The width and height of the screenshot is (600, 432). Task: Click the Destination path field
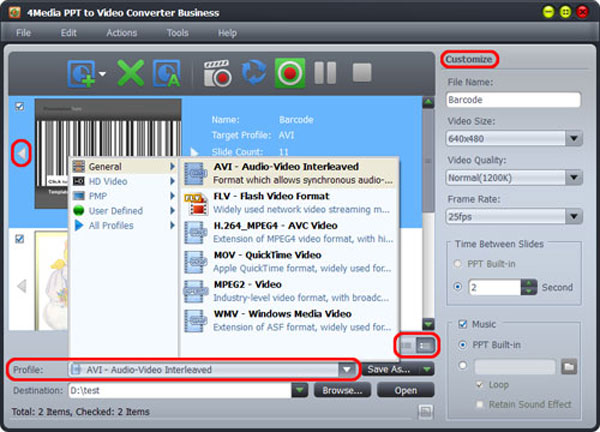click(x=180, y=390)
